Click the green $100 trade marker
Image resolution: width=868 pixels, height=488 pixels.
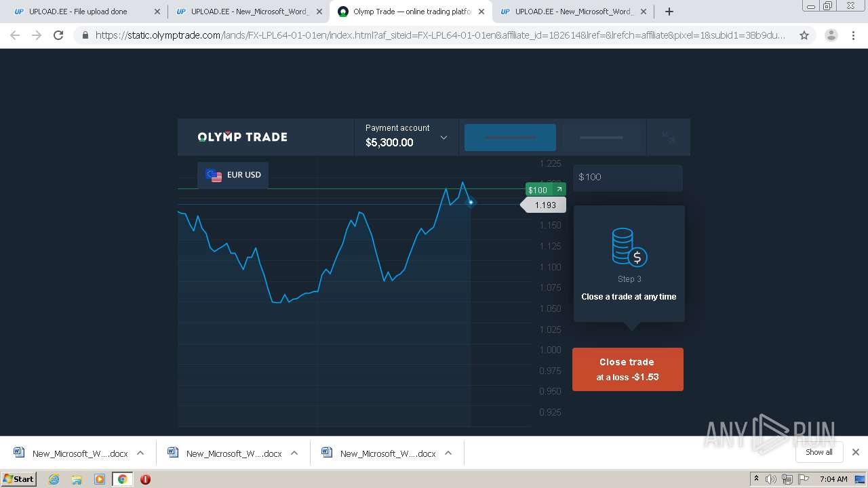pos(545,190)
